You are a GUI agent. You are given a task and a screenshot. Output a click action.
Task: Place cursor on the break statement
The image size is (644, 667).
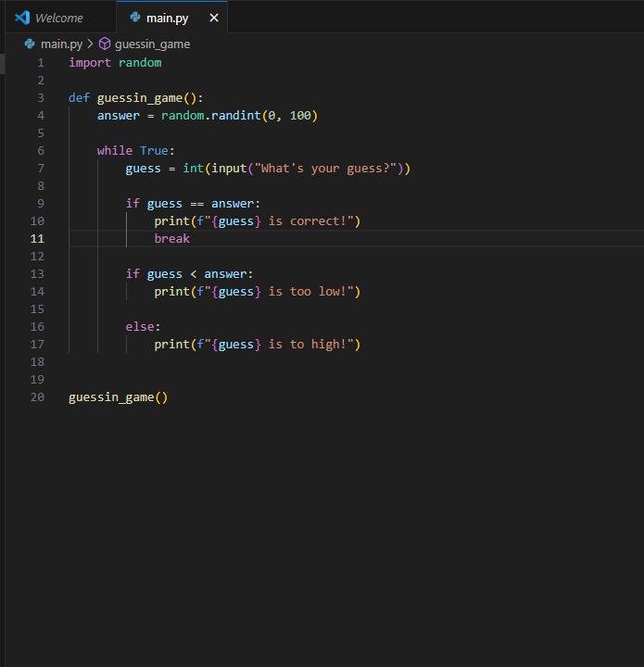[171, 238]
